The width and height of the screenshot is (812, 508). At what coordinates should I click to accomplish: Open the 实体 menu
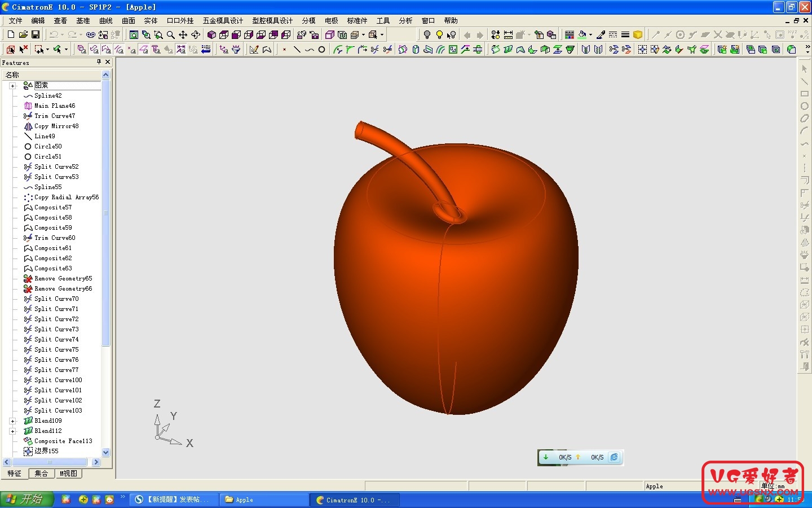(151, 20)
